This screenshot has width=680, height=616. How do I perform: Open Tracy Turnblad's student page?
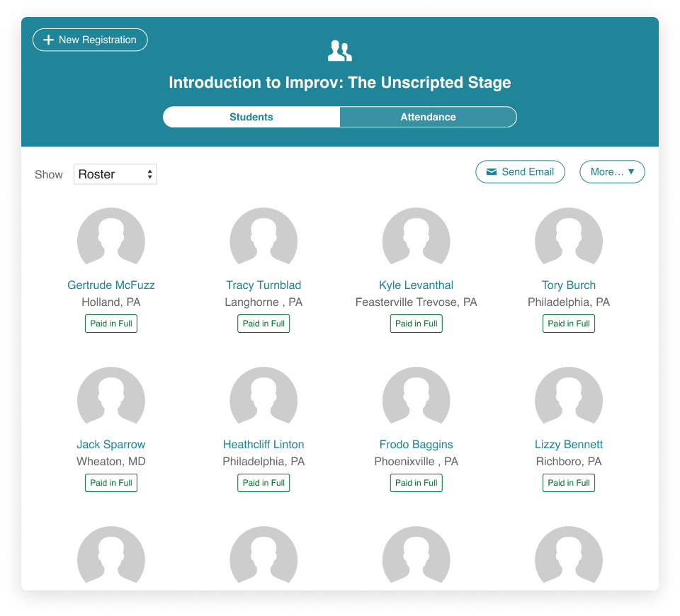click(263, 285)
